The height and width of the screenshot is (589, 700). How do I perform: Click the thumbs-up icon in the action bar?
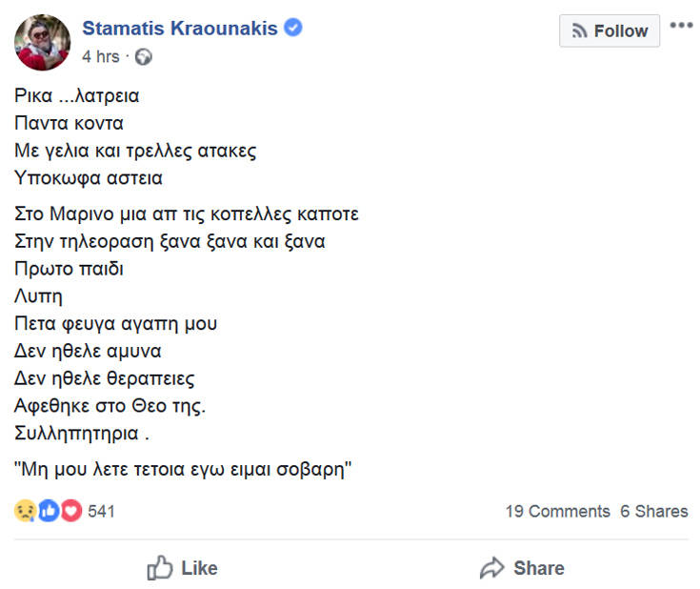[160, 569]
